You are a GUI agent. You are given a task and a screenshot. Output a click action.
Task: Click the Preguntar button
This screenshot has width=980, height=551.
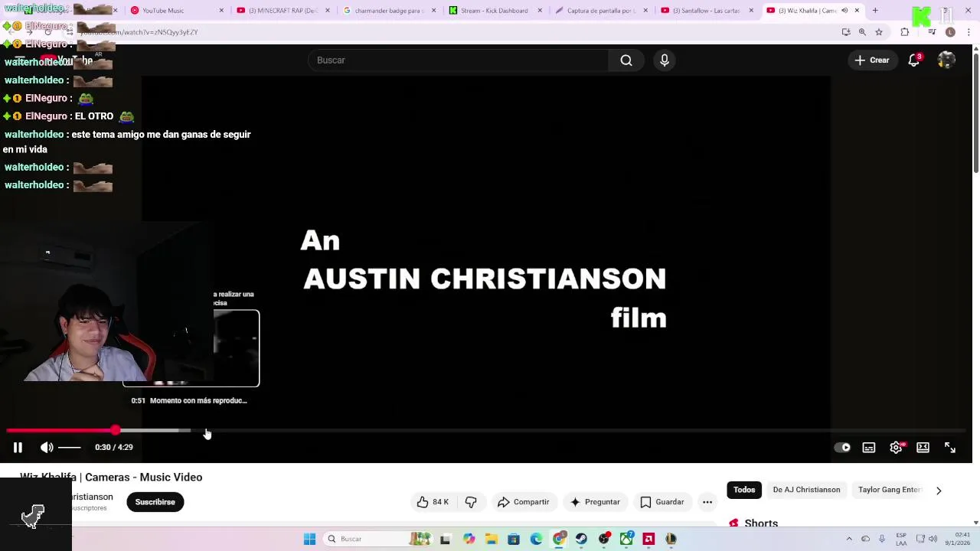point(595,502)
